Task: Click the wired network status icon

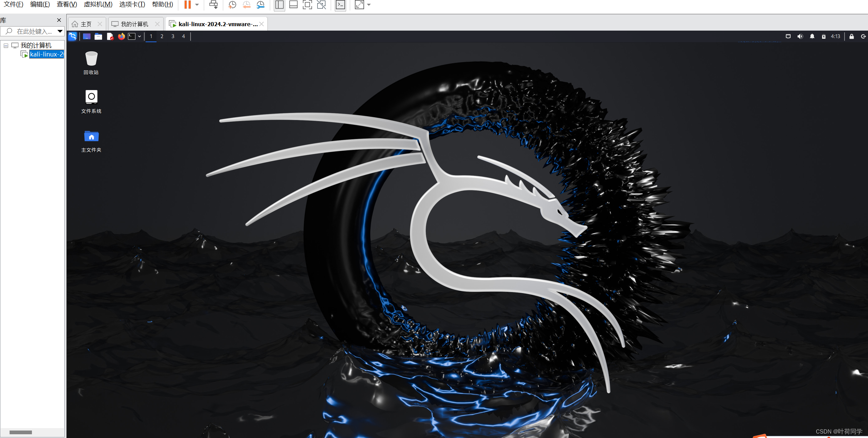Action: (x=788, y=36)
